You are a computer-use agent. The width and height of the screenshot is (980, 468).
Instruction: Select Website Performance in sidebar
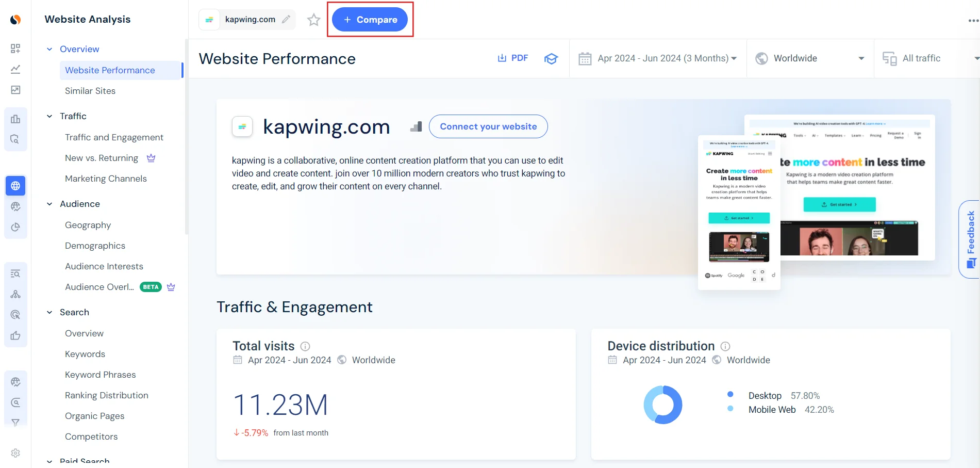(121, 70)
